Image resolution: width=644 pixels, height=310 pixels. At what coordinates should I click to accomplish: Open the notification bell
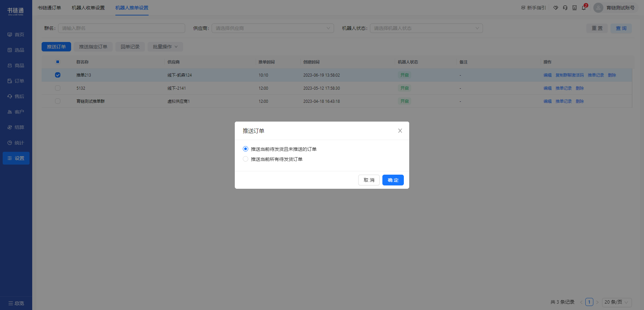pyautogui.click(x=584, y=8)
